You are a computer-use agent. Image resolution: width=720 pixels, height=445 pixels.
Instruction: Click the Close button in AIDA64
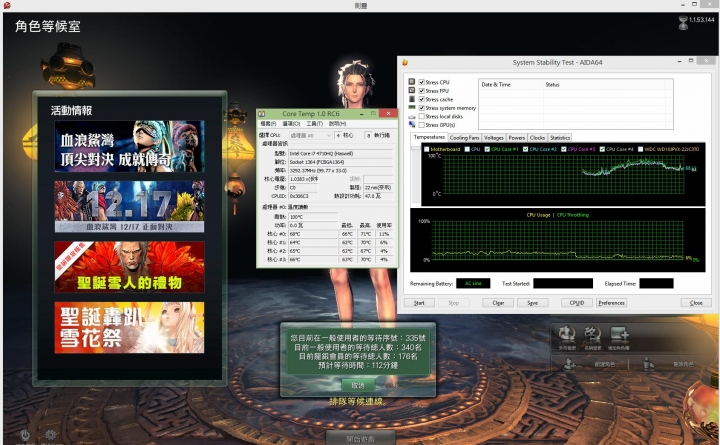(696, 303)
